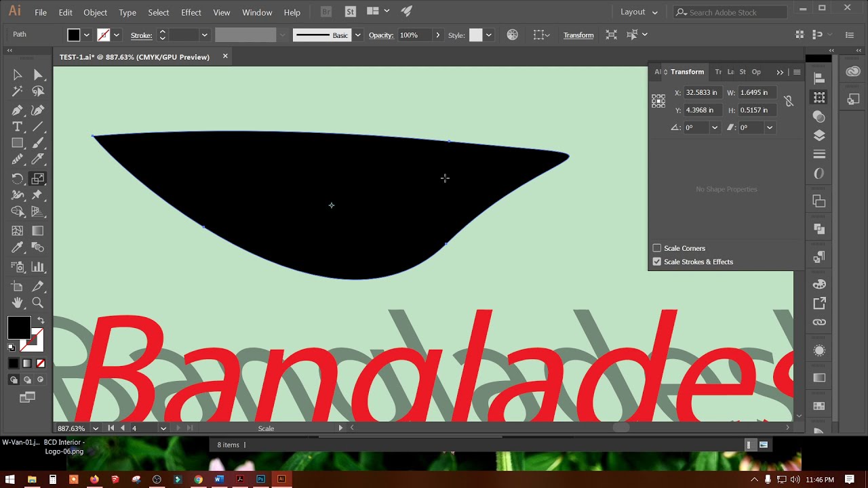Choose the Gradient tool
This screenshot has height=488, width=868.
pos(38,231)
